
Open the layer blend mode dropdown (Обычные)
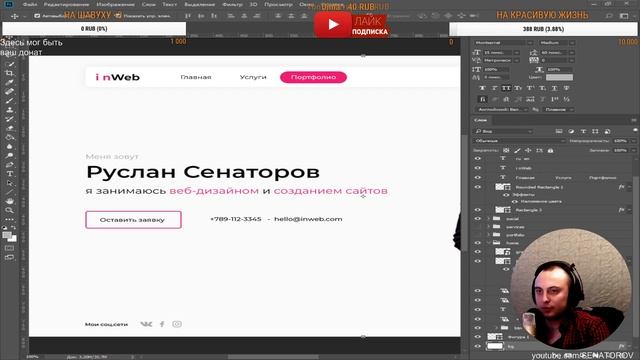click(x=519, y=141)
